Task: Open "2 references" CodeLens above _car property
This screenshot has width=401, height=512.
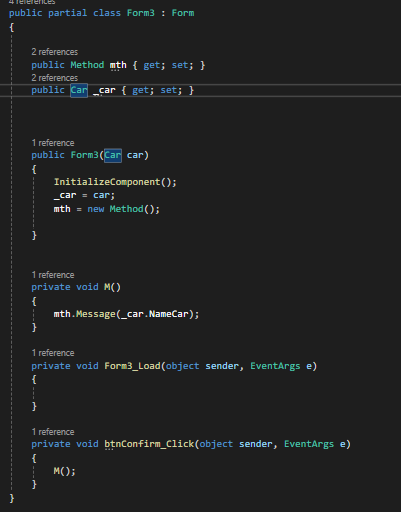Action: tap(55, 78)
